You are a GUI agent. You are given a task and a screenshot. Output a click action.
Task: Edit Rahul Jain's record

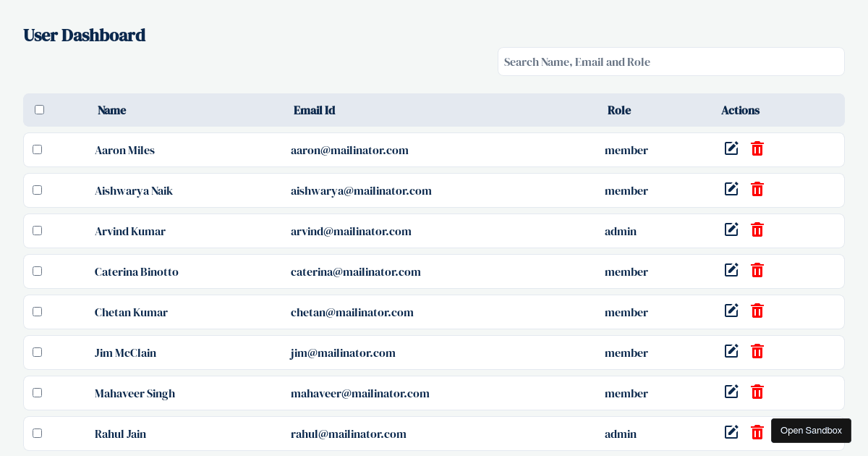(731, 432)
